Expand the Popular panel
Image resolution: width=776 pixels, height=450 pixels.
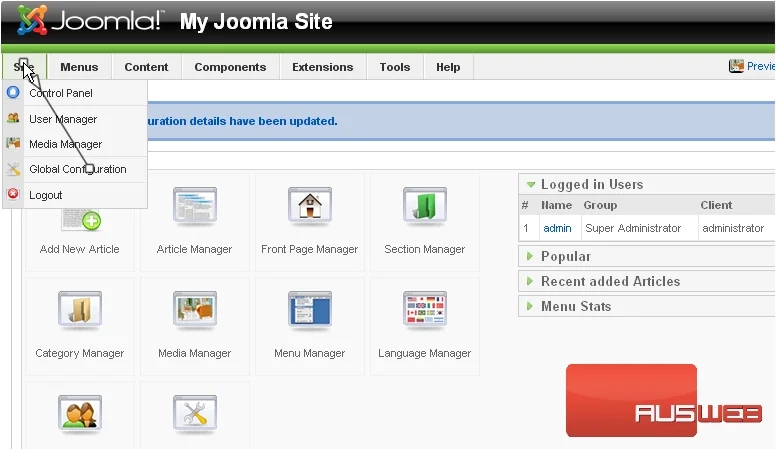(530, 256)
